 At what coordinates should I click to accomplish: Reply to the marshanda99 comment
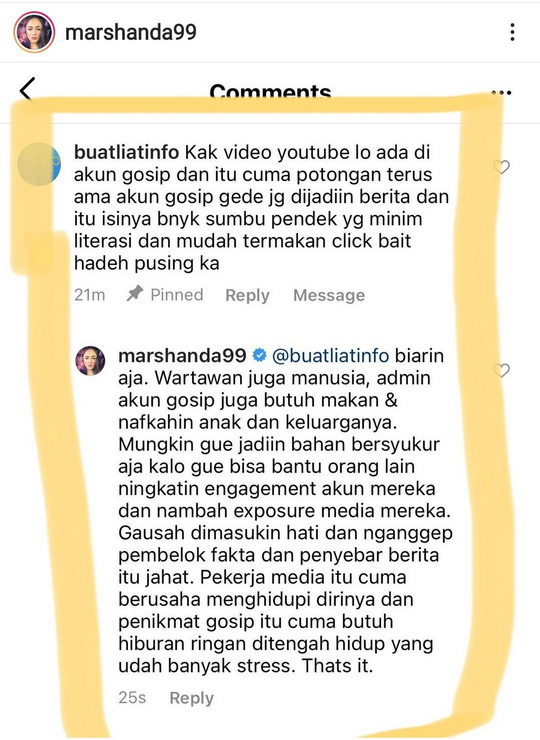(192, 698)
